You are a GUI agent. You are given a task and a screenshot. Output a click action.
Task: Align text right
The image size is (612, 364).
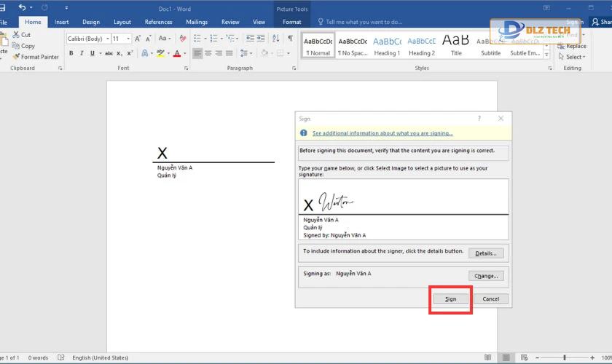219,53
